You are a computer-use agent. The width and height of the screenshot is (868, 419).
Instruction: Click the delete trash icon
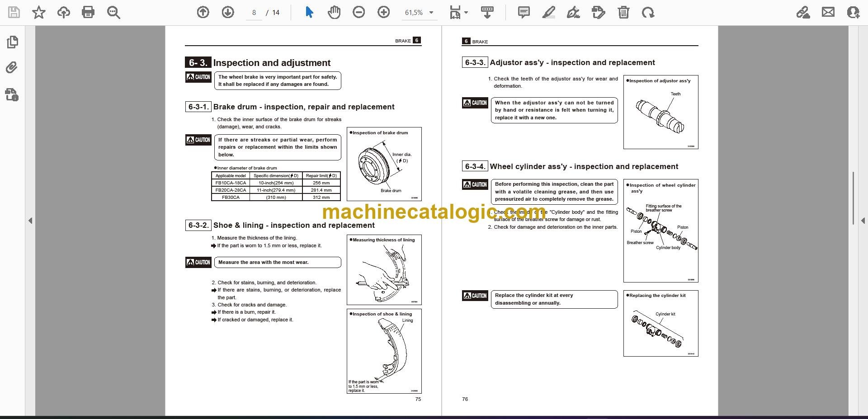[623, 12]
